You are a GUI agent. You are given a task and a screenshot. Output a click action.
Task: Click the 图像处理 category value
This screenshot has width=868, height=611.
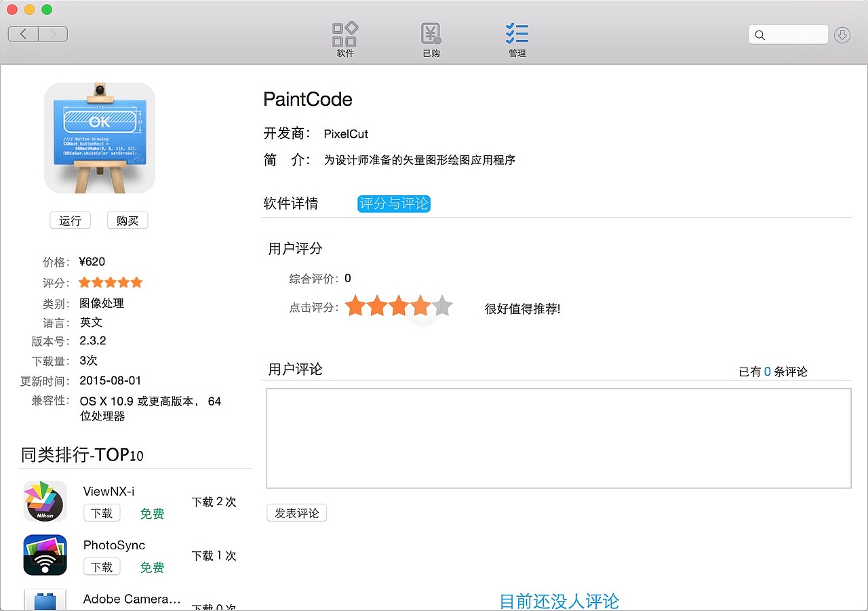[102, 303]
